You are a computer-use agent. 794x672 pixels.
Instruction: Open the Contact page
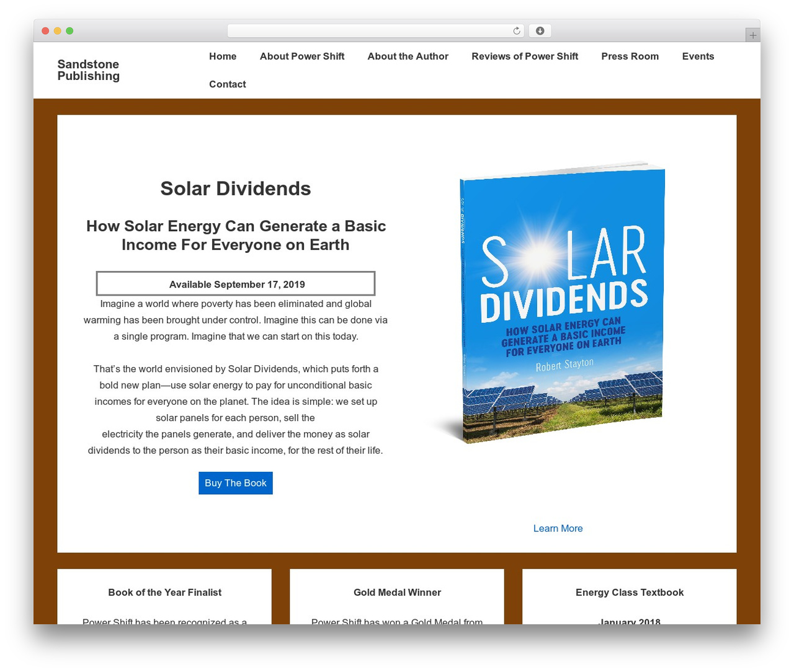click(x=228, y=84)
